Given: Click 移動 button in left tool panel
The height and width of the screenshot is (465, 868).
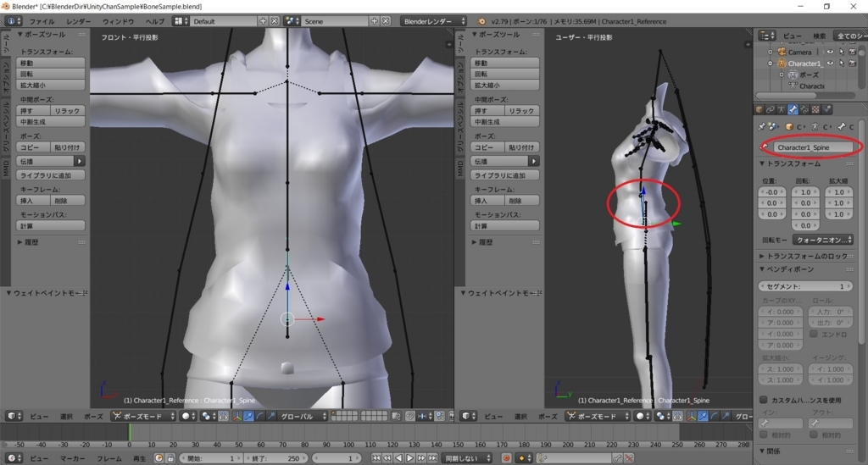Looking at the screenshot, I should click(50, 63).
